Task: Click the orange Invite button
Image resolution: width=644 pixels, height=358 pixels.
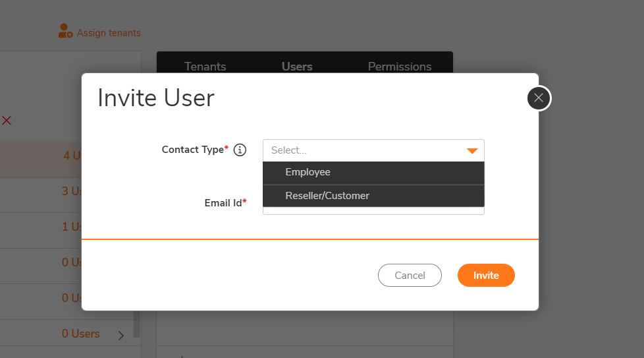Action: pos(486,276)
